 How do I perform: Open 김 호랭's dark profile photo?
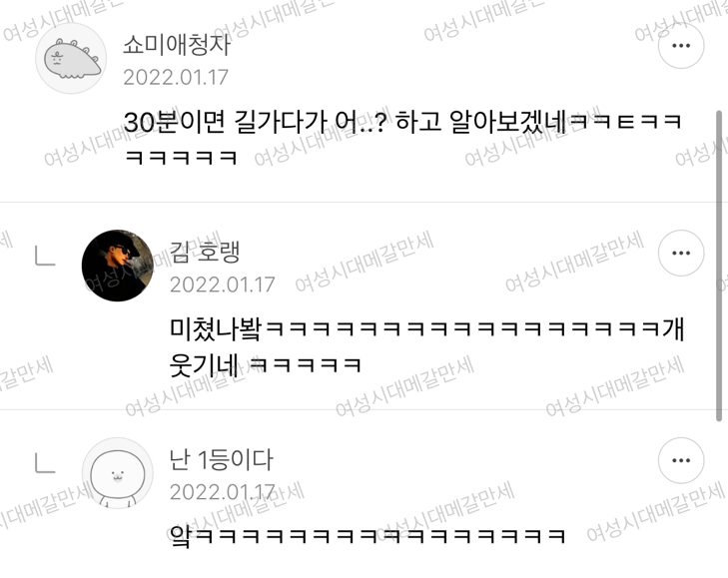118,266
